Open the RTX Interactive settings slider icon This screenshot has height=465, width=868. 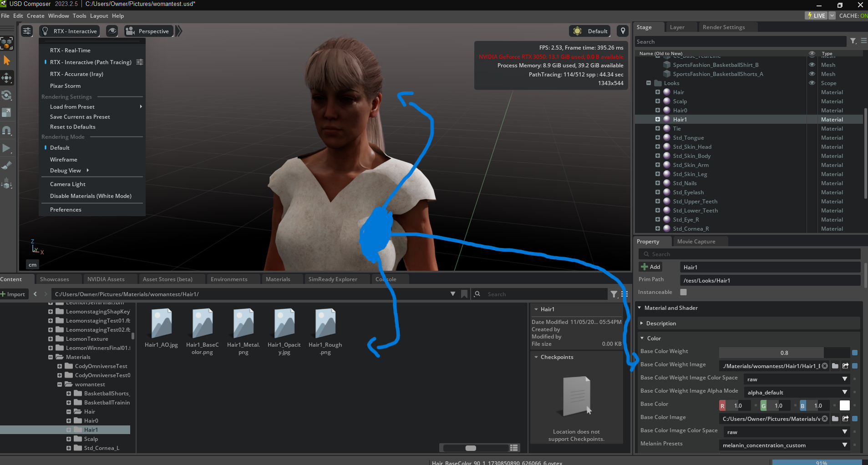[x=140, y=62]
